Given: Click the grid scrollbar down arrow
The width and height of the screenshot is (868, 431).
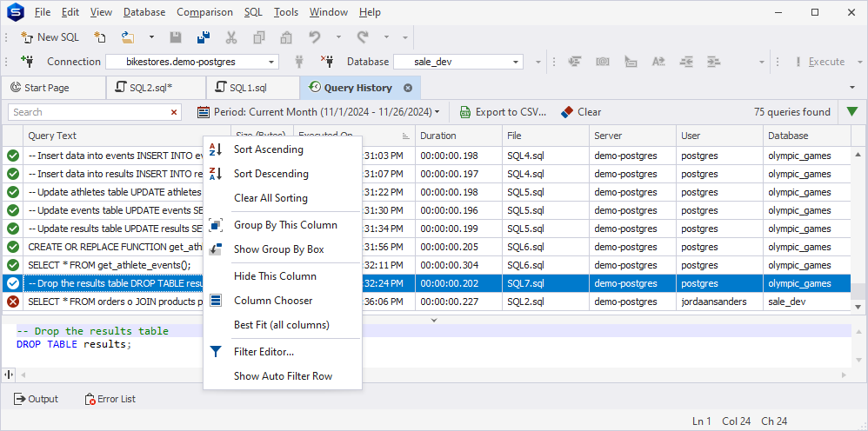Looking at the screenshot, I should coord(858,307).
